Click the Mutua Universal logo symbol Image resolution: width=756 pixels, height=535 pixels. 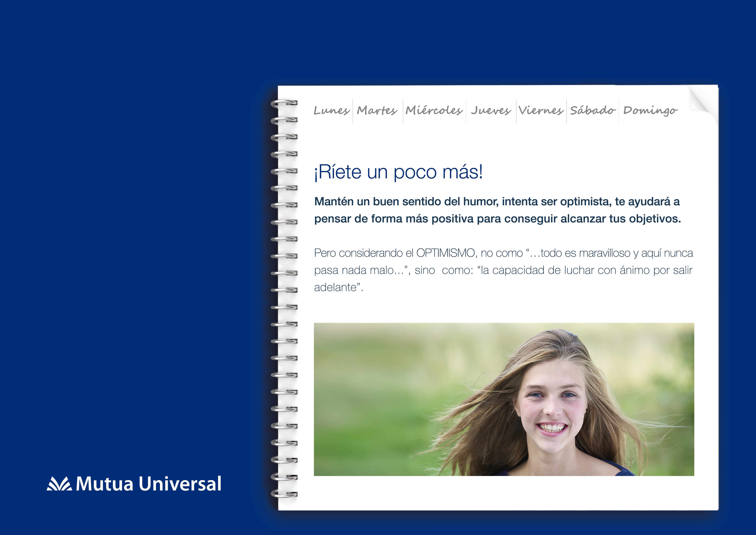click(59, 484)
